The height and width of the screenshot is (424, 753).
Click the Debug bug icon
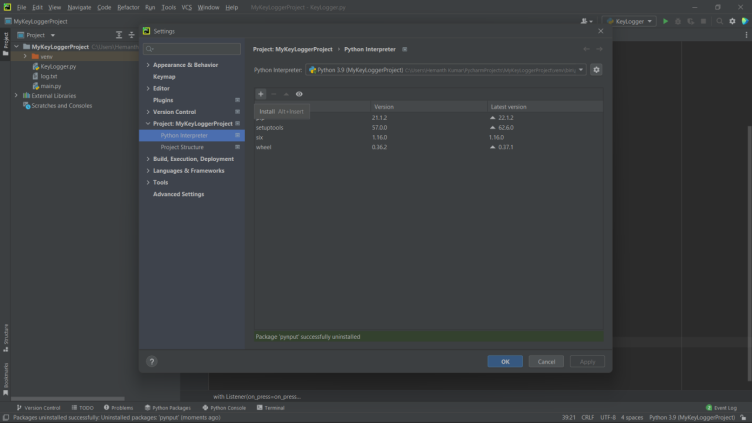[x=678, y=21]
